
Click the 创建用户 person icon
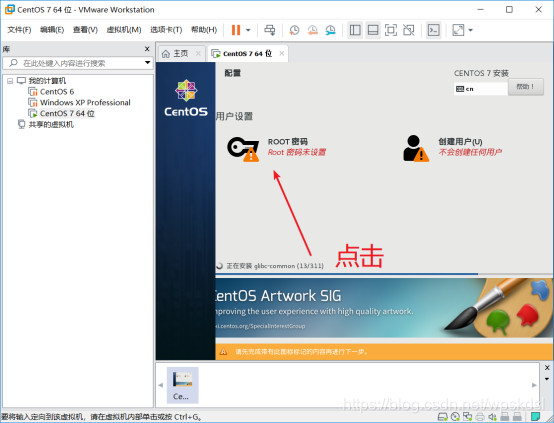[x=416, y=148]
